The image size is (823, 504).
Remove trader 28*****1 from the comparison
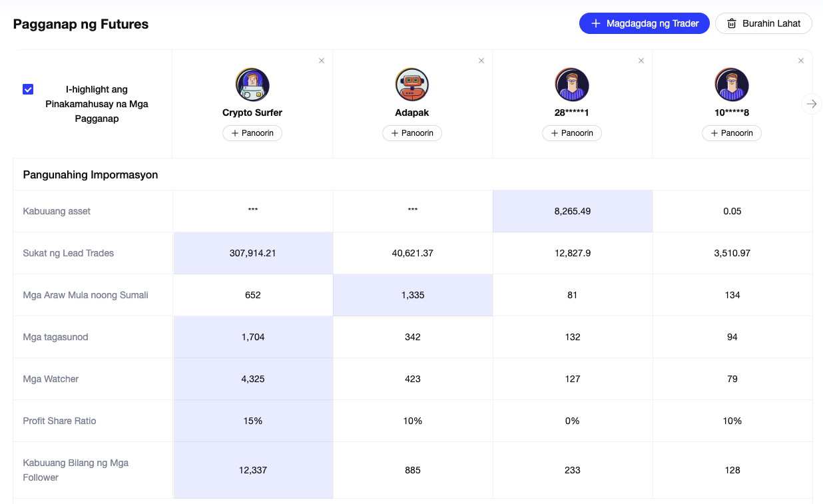click(x=641, y=61)
